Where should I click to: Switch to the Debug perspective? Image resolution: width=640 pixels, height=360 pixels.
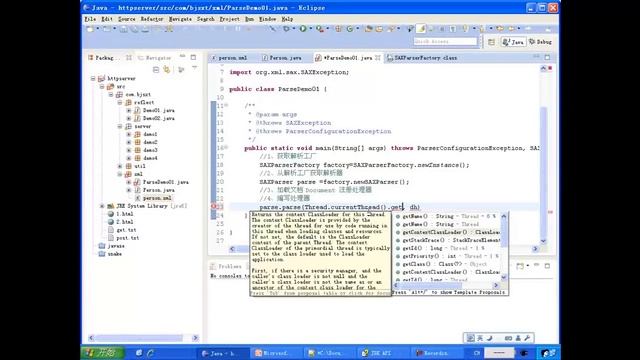540,42
